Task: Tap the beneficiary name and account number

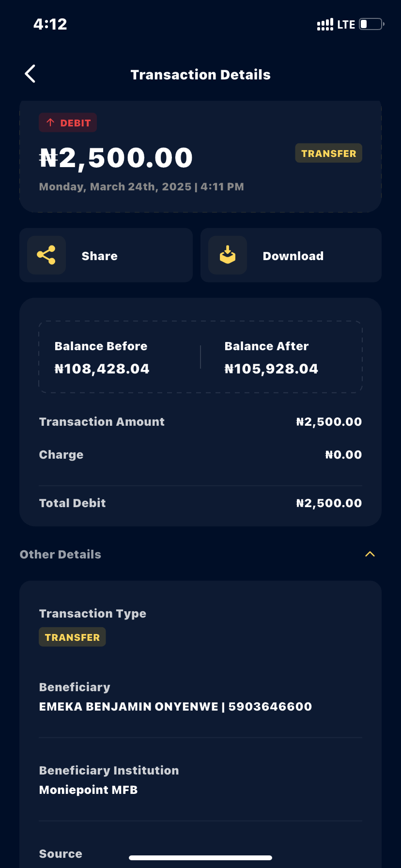Action: click(x=175, y=707)
